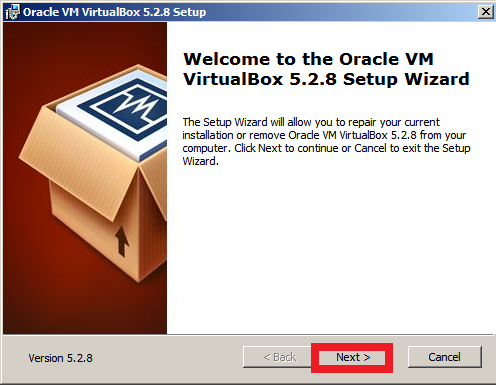Image resolution: width=496 pixels, height=385 pixels.
Task: Click the Version 5.2.8 label in the footer
Action: (60, 358)
